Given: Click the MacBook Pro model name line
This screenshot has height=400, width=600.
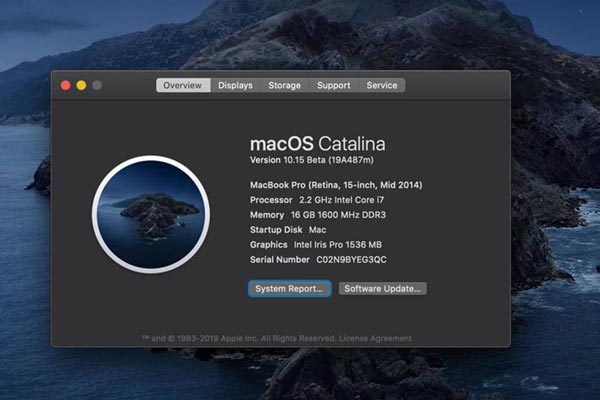Looking at the screenshot, I should [336, 185].
